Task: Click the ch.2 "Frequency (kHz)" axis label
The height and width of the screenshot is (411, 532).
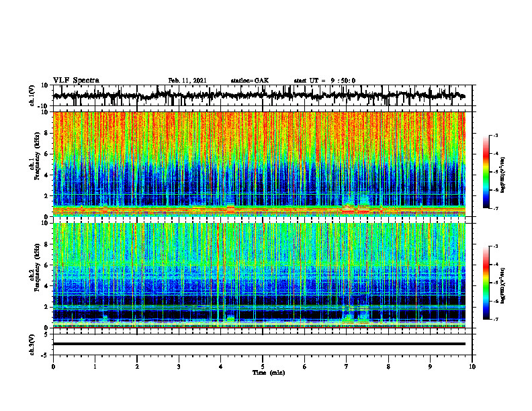Action: pos(37,267)
